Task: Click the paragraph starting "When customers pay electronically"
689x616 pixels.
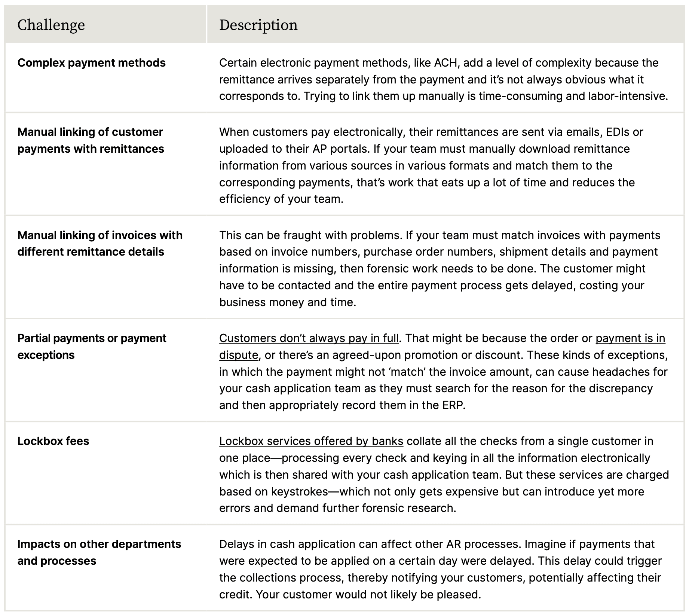Action: point(430,165)
